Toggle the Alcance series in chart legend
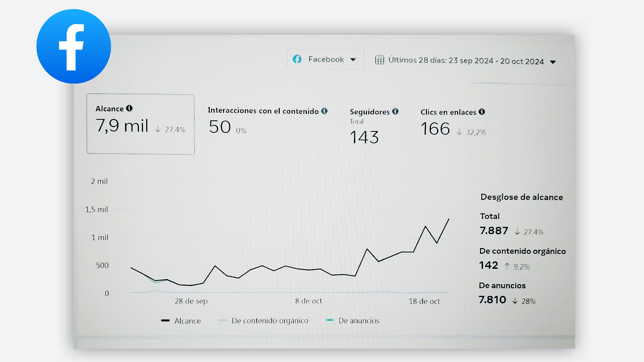Image resolution: width=644 pixels, height=362 pixels. [187, 321]
